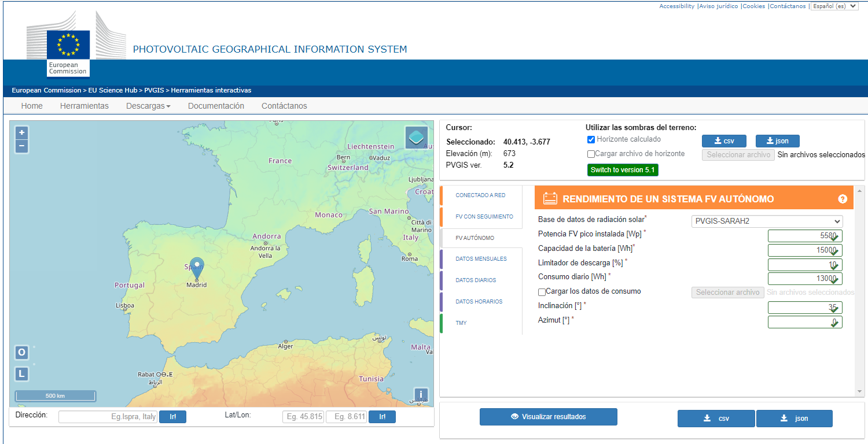Open the Español language selector
Image resolution: width=868 pixels, height=444 pixels.
[834, 6]
